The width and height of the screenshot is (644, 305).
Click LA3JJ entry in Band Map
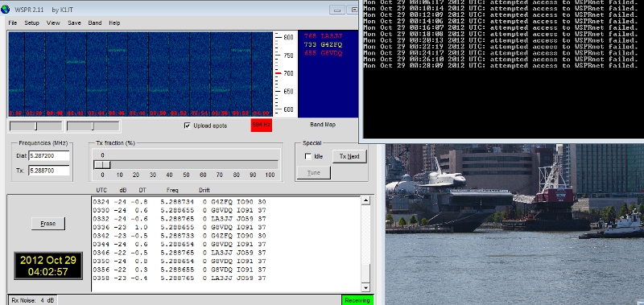click(x=323, y=36)
